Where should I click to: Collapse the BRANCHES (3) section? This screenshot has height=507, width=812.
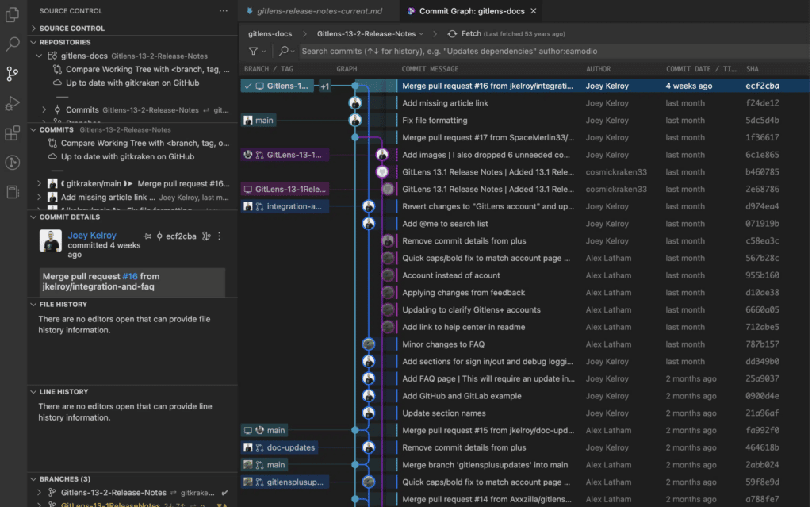pyautogui.click(x=33, y=479)
